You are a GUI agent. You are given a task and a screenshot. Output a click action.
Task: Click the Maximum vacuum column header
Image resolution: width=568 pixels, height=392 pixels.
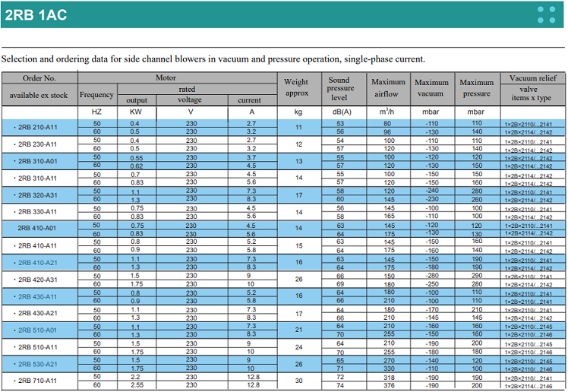tap(432, 87)
